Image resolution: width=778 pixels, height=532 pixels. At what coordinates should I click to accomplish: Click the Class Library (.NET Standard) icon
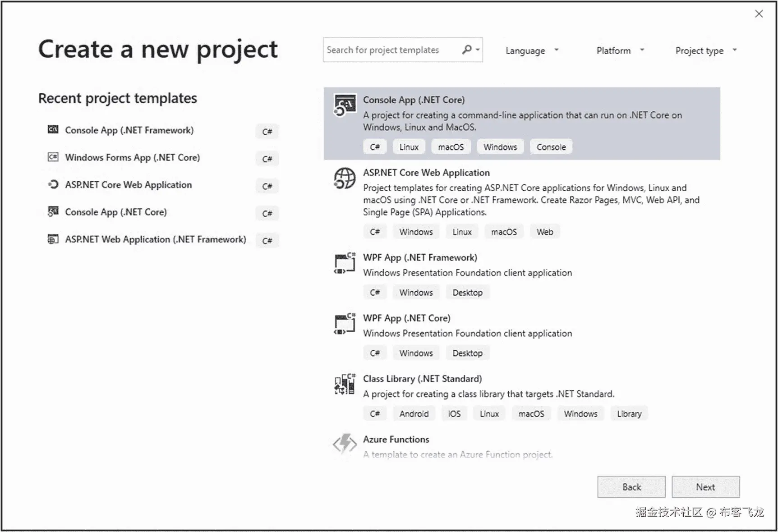click(345, 384)
